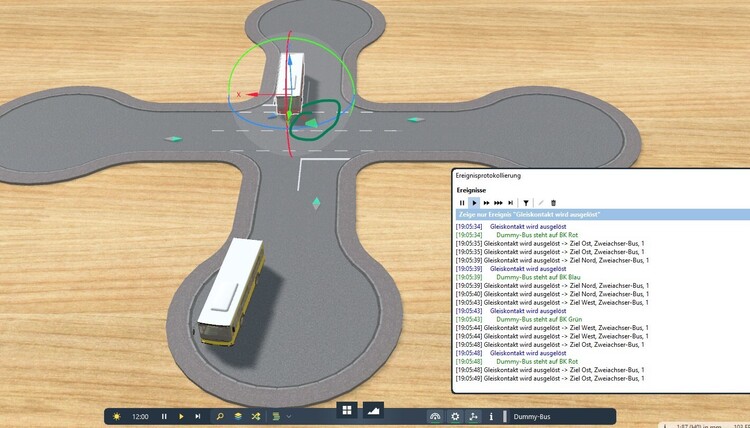Play simulation from the bottom toolbar
This screenshot has height=428, width=750.
(x=181, y=416)
